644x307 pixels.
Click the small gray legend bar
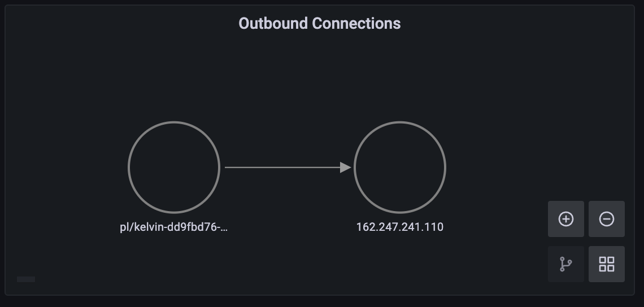[26, 279]
